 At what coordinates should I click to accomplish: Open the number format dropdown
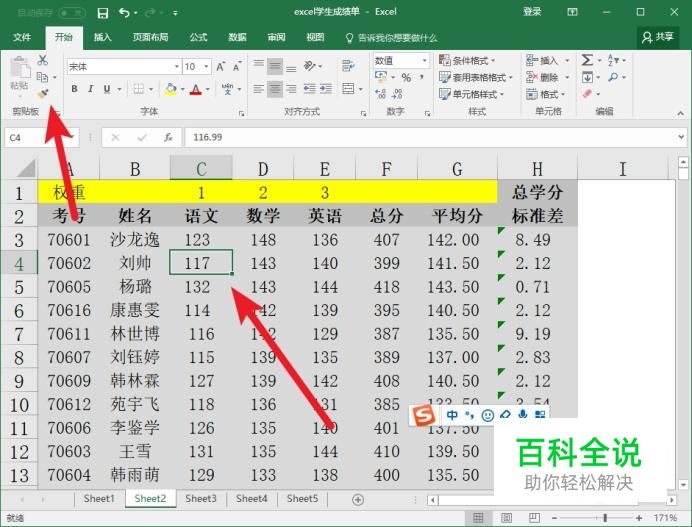(x=425, y=60)
